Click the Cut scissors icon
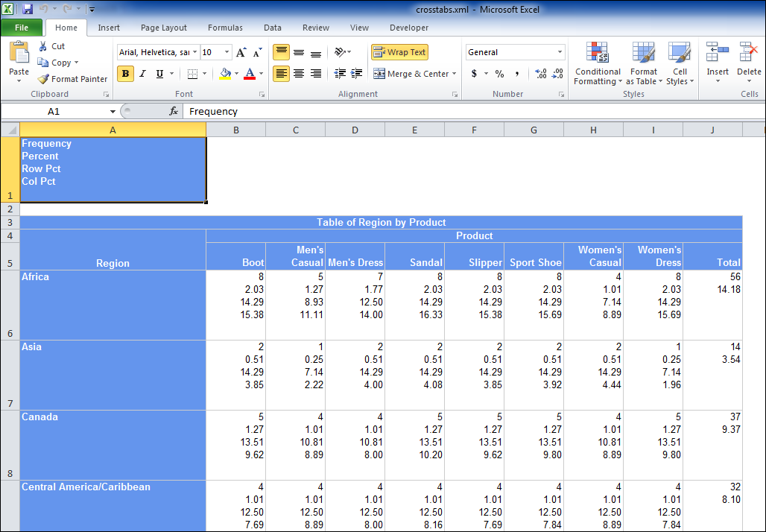The image size is (766, 532). tap(43, 46)
